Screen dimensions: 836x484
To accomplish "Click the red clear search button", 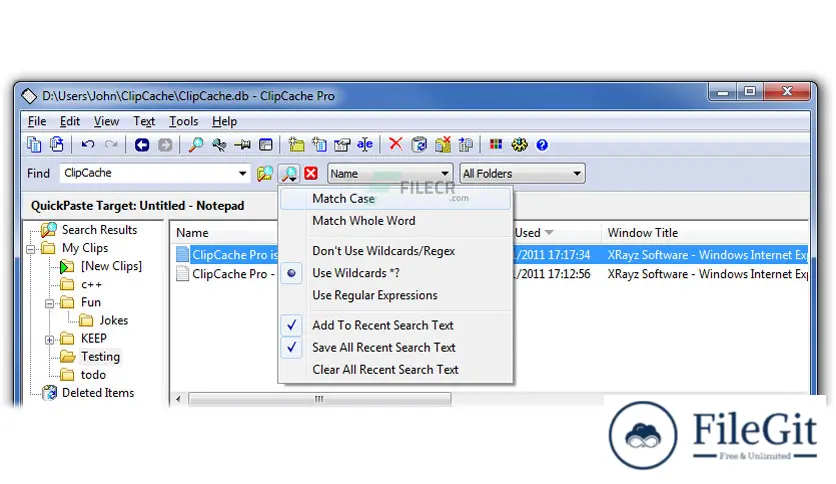I will point(311,173).
